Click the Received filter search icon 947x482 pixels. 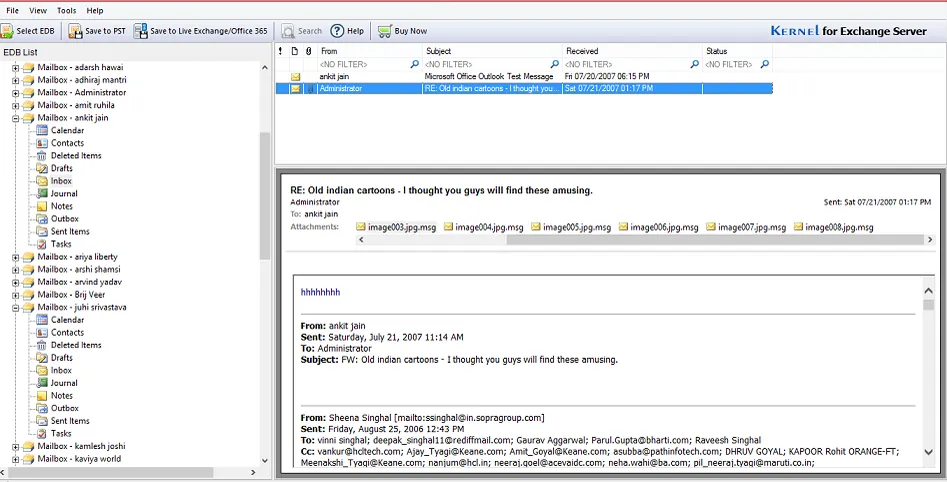[x=695, y=64]
